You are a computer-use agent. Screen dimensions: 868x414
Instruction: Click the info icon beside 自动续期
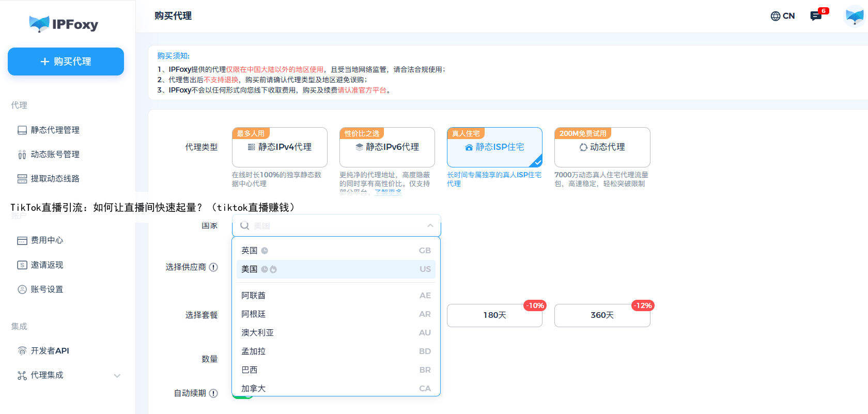tap(213, 393)
